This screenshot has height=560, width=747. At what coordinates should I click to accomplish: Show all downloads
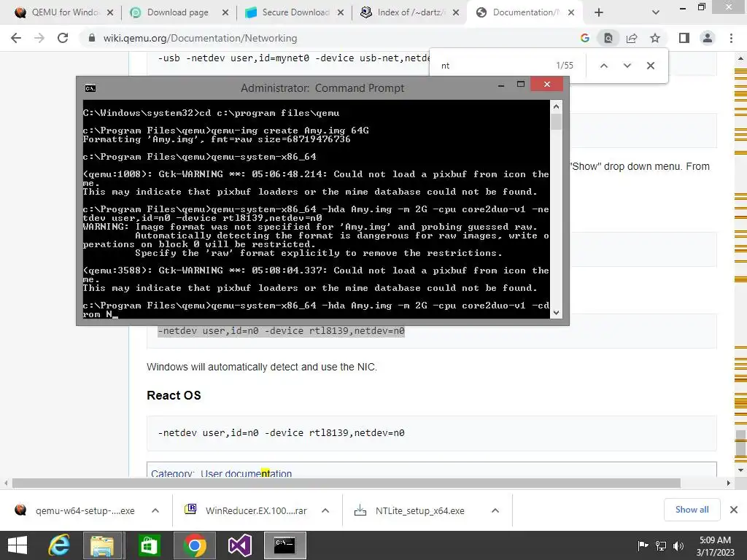(x=692, y=510)
